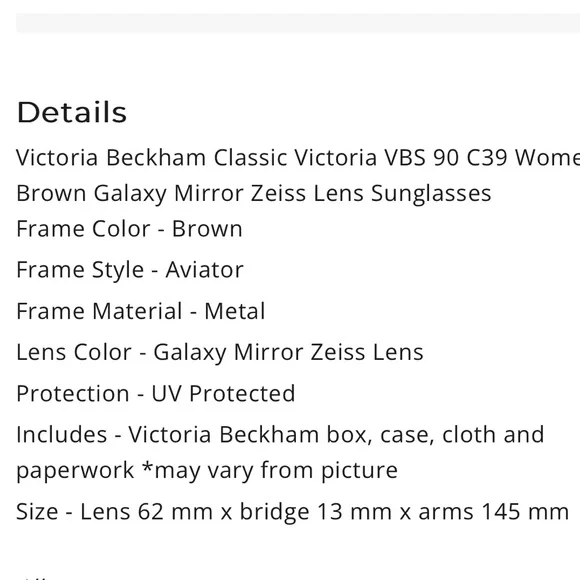This screenshot has height=580, width=580.
Task: Click 'Lens 62 mm' in the Size line
Action: pyautogui.click(x=146, y=512)
